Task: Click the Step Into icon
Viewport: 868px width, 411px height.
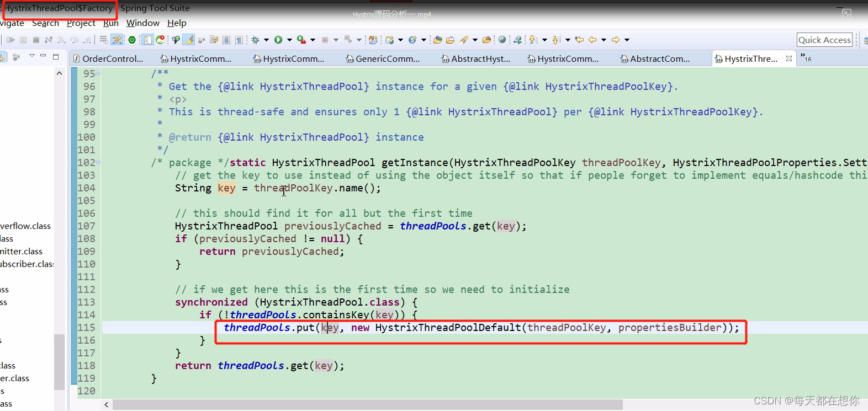Action: 61,40
